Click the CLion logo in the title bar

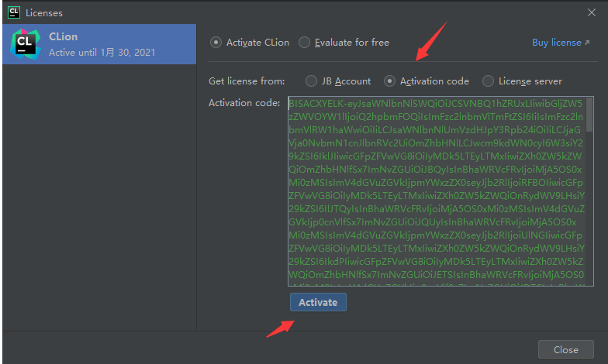(x=13, y=12)
